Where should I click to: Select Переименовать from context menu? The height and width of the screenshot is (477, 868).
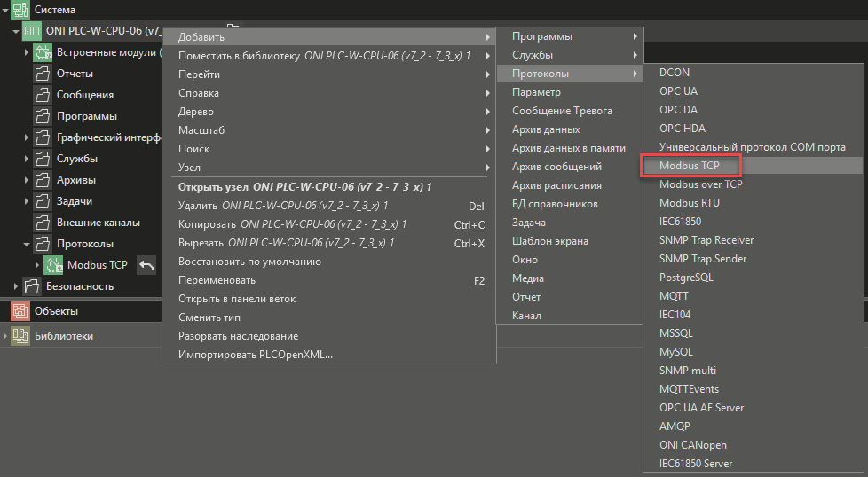328,280
